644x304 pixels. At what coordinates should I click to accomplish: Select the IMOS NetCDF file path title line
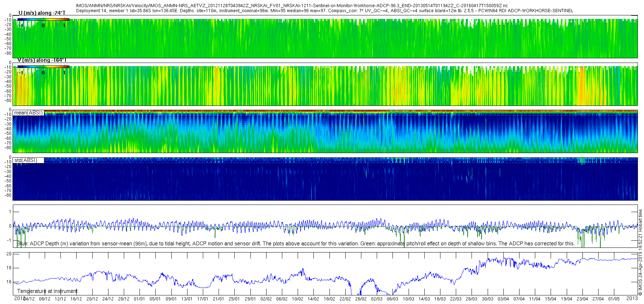pos(292,6)
